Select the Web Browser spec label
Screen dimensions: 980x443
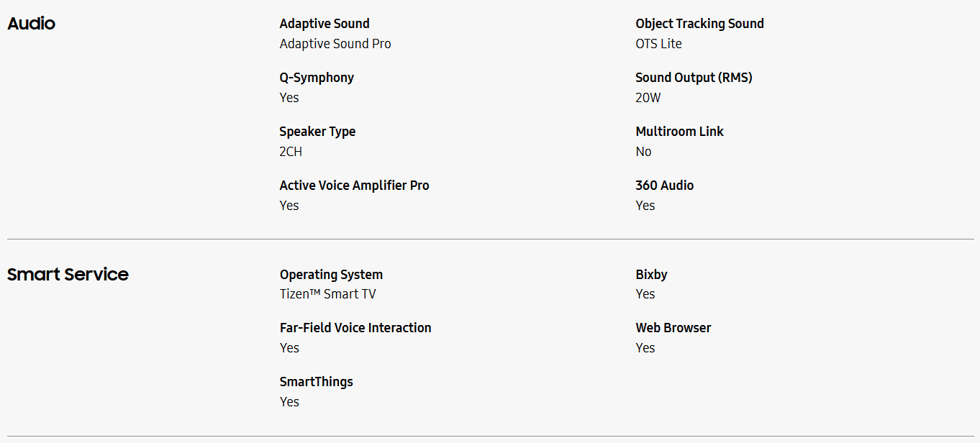pos(673,328)
